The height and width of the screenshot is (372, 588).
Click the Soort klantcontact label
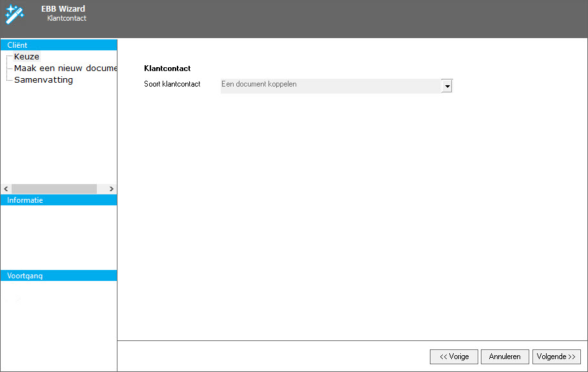(x=172, y=85)
